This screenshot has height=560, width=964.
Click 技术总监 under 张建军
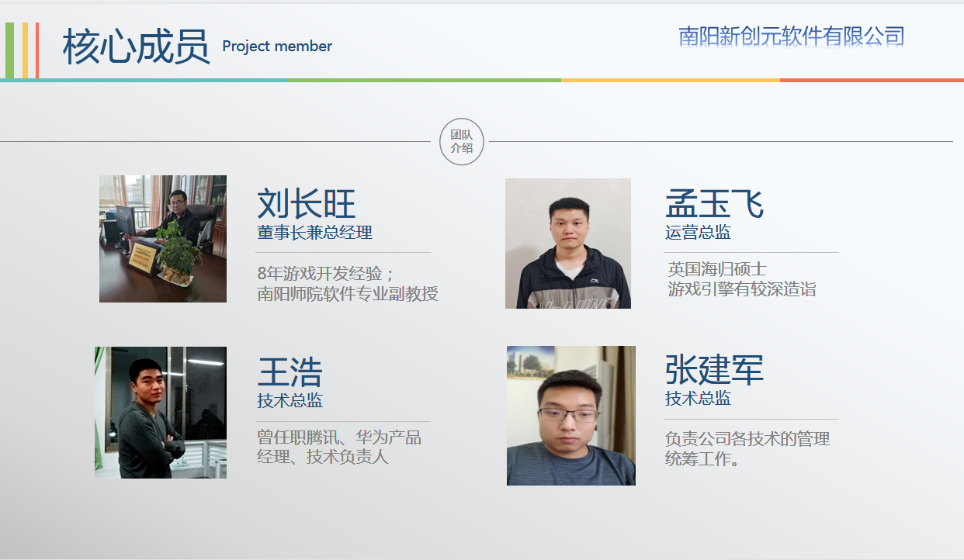pos(698,398)
